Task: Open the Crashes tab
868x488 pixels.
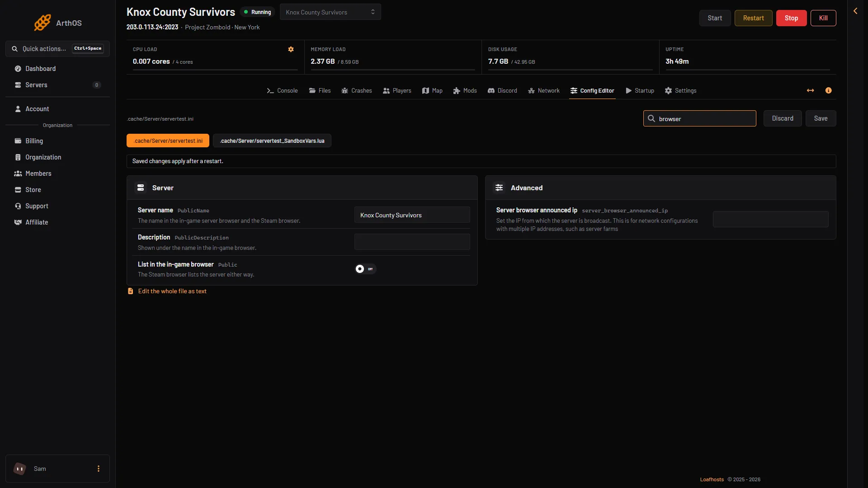Action: [x=356, y=91]
